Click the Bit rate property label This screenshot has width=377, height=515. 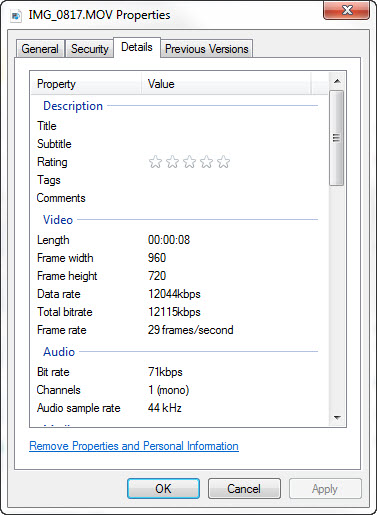point(53,372)
